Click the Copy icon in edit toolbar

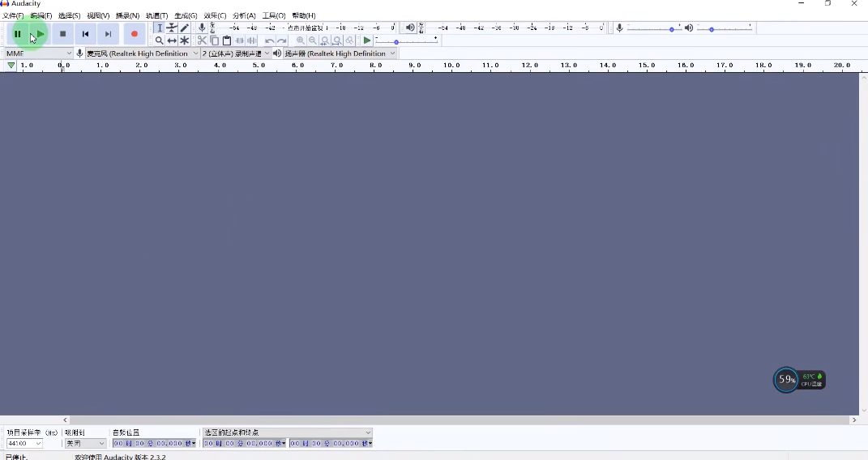214,40
